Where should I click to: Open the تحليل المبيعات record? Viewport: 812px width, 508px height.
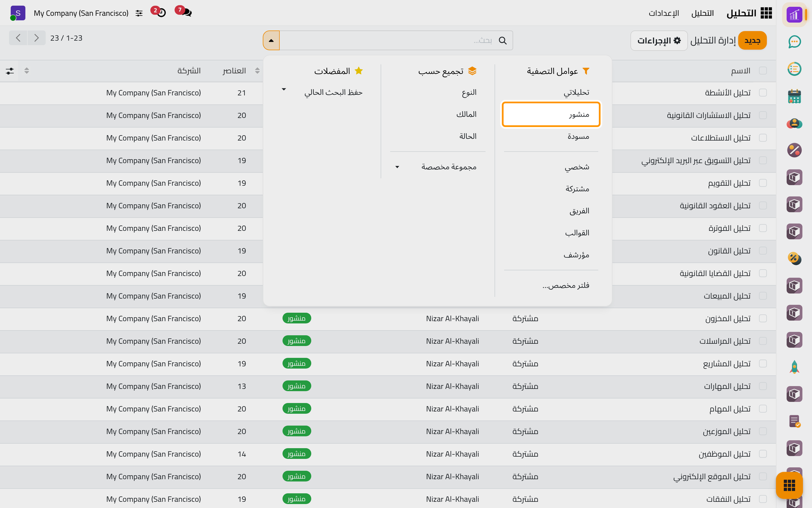click(727, 296)
